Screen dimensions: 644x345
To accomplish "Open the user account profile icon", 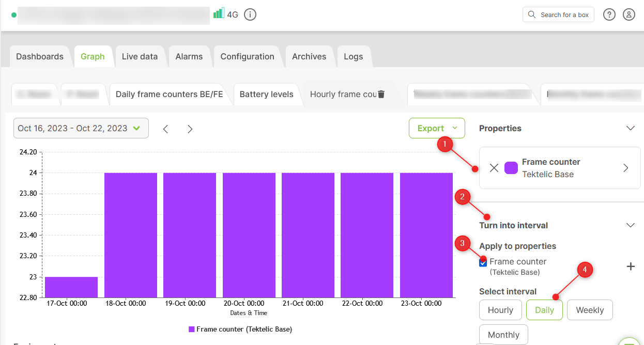I will point(628,14).
